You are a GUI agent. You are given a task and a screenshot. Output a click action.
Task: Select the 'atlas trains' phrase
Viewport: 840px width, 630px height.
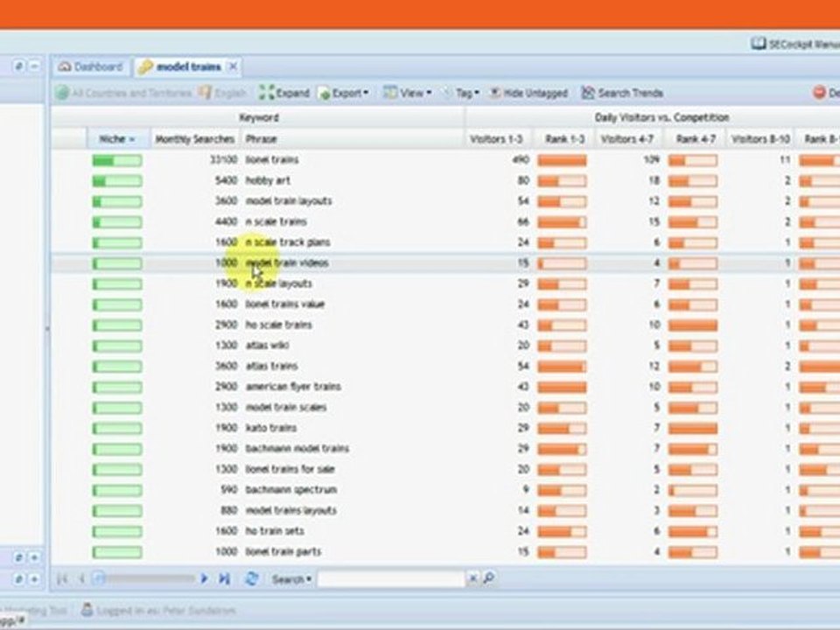(x=271, y=366)
